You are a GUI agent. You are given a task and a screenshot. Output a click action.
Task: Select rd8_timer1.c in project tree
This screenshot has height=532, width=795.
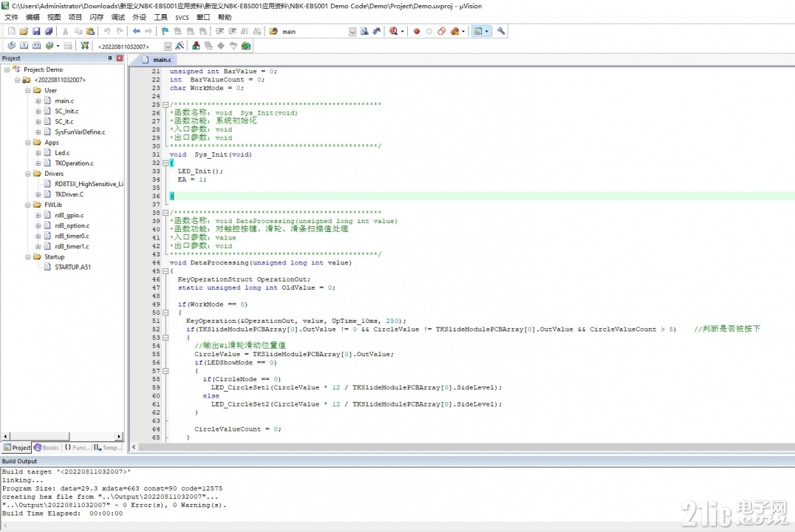click(x=72, y=247)
